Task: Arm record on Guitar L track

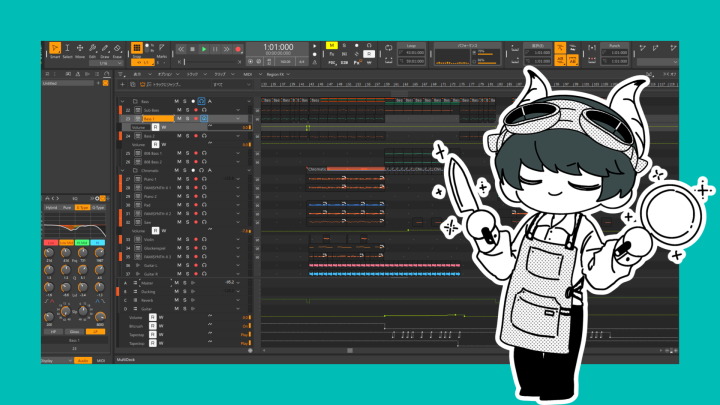Action: click(196, 265)
